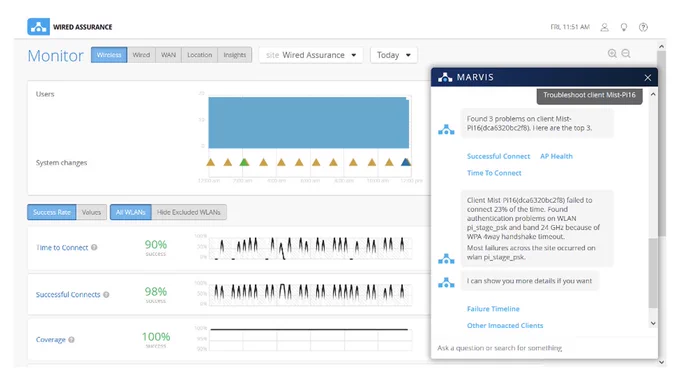This screenshot has width=680, height=383.
Task: Click Marvis chat scroll down arrow
Action: [x=653, y=324]
